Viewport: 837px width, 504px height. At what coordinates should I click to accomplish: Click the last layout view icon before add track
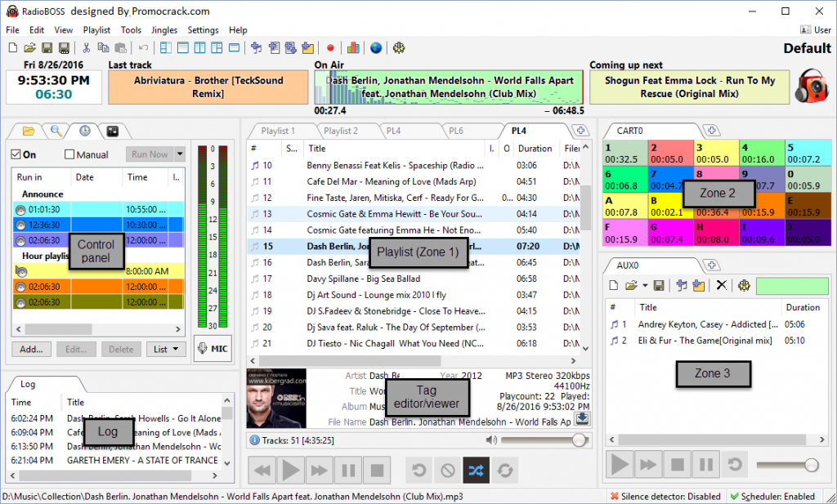(x=234, y=48)
